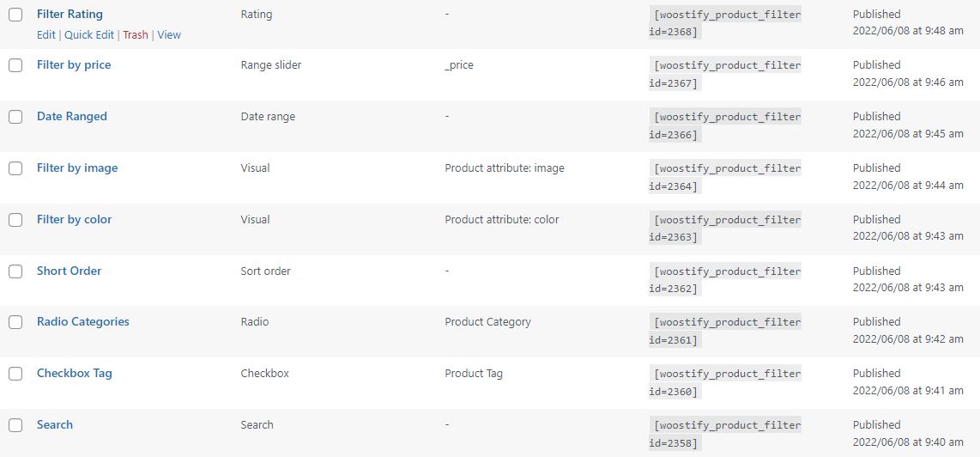Click View under Filter Rating
The image size is (980, 457).
click(169, 35)
